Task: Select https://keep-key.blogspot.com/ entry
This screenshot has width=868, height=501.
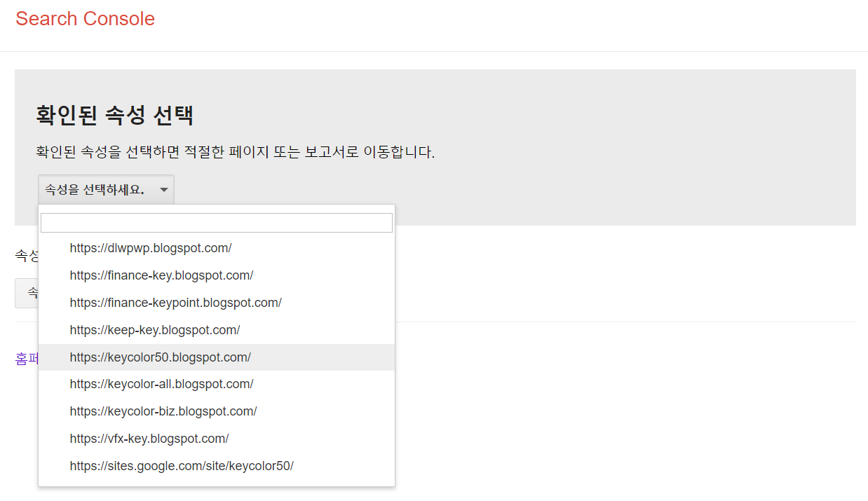Action: [217, 330]
